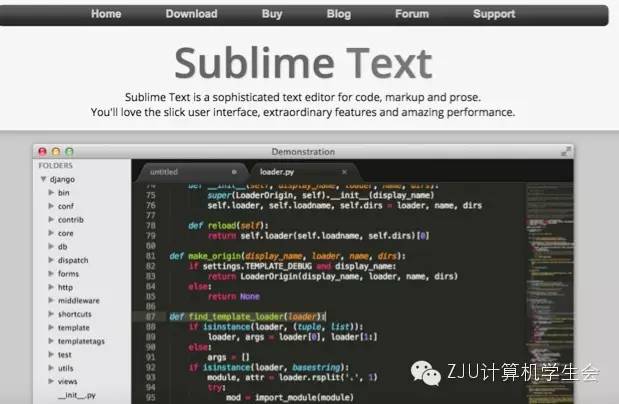Click the red close window button
Screen dimensions: 619x404
tap(42, 151)
